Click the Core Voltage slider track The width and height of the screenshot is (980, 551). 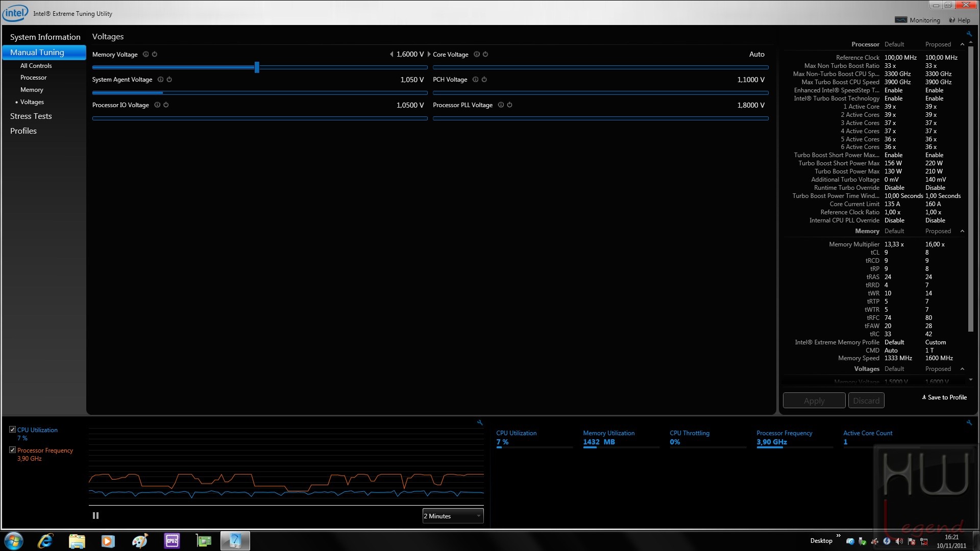[x=601, y=67]
